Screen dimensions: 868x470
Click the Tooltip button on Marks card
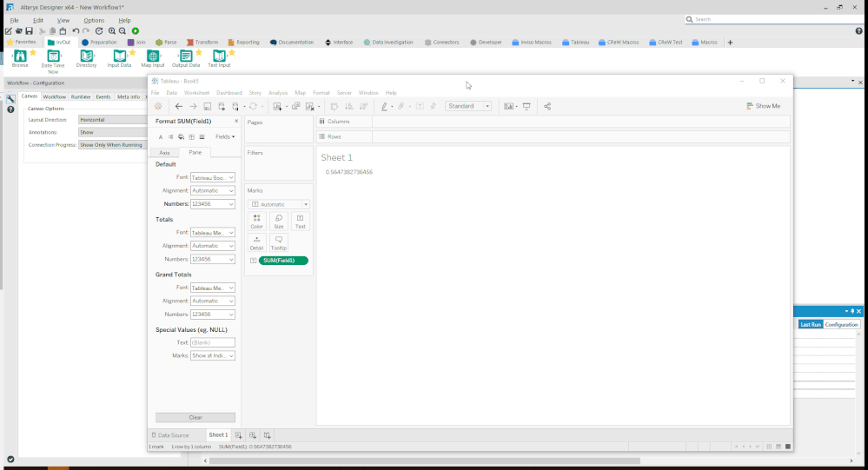pyautogui.click(x=278, y=243)
